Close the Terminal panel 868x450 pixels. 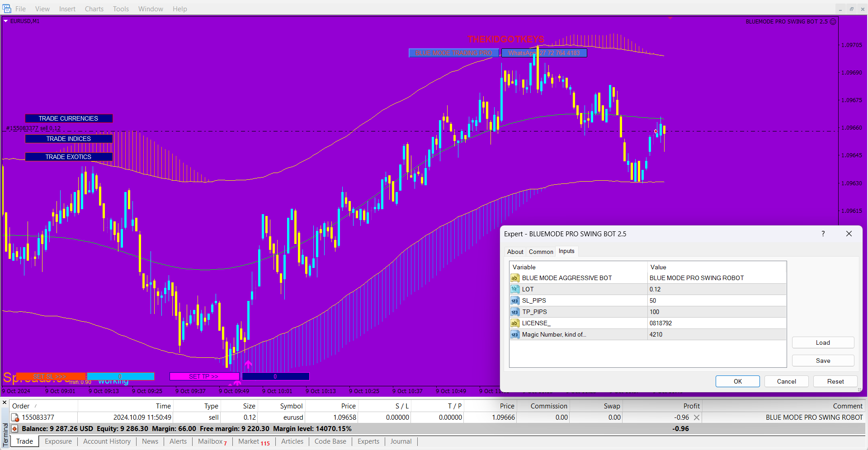(5, 402)
